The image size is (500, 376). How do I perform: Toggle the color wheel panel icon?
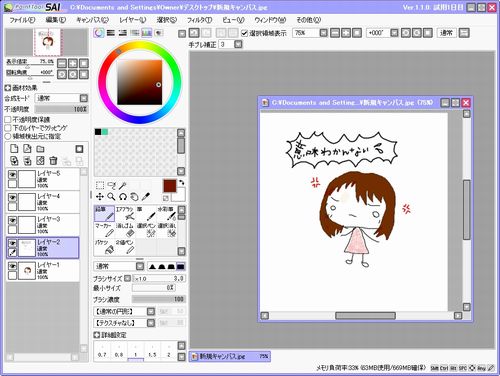pos(99,33)
